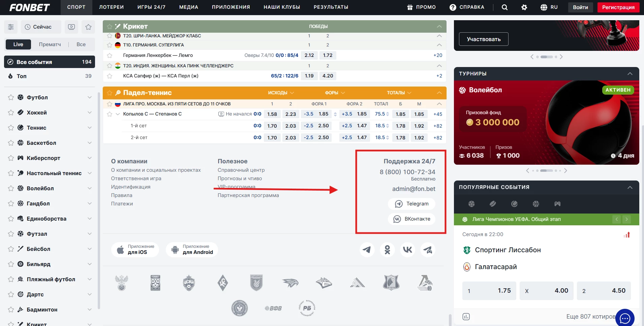The image size is (644, 326).
Task: Collapse the ТУРНИРЫ panel
Action: click(630, 74)
